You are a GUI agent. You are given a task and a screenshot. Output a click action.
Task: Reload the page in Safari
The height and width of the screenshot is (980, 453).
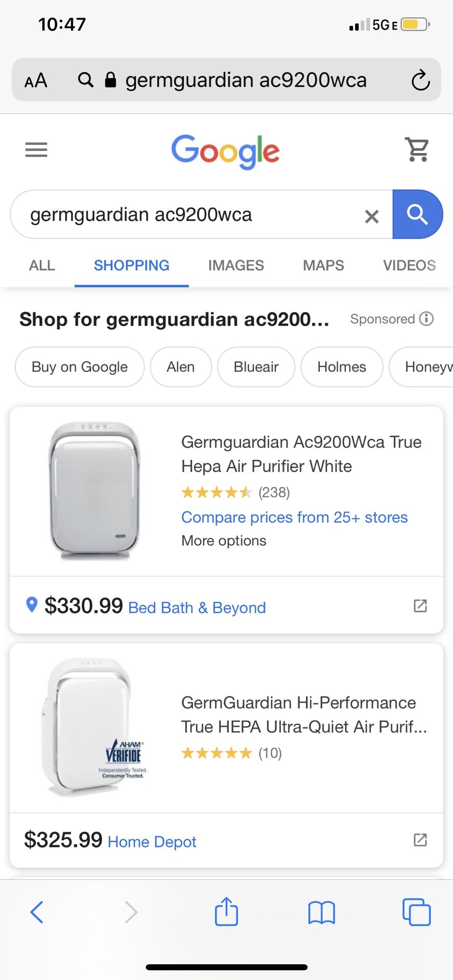(x=420, y=80)
